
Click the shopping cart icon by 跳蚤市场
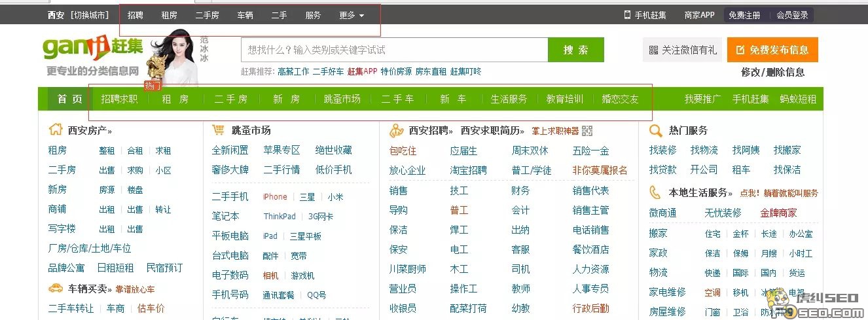[x=219, y=130]
